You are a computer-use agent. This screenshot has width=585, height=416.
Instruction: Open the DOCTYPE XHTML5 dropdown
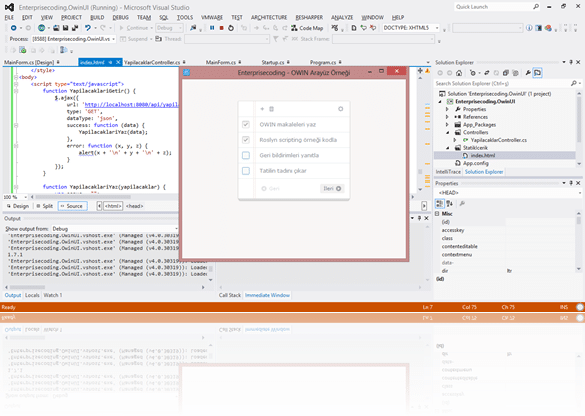tap(410, 28)
